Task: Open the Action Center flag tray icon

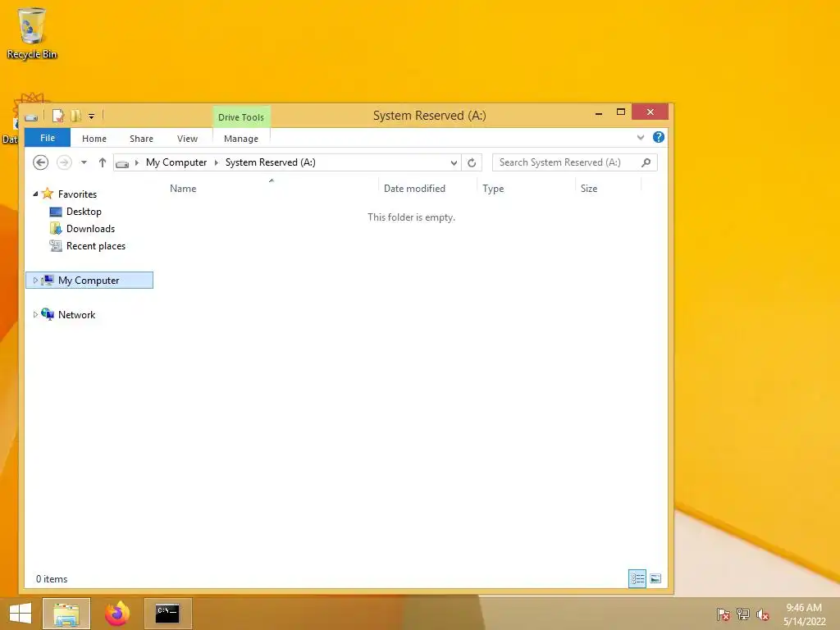Action: [723, 614]
